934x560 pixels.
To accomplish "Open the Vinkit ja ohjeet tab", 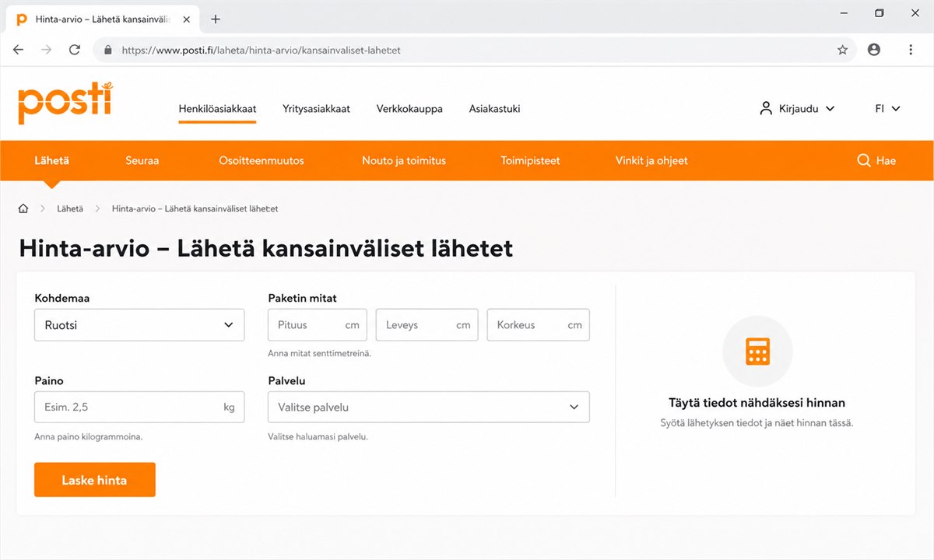I will pos(651,160).
